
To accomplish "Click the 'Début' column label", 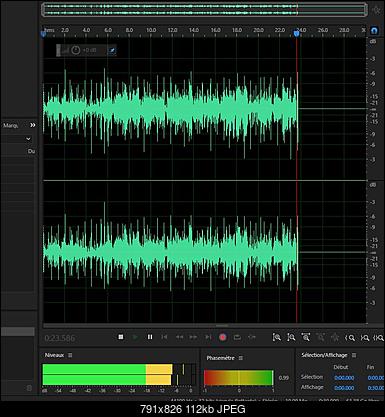I will tap(341, 367).
